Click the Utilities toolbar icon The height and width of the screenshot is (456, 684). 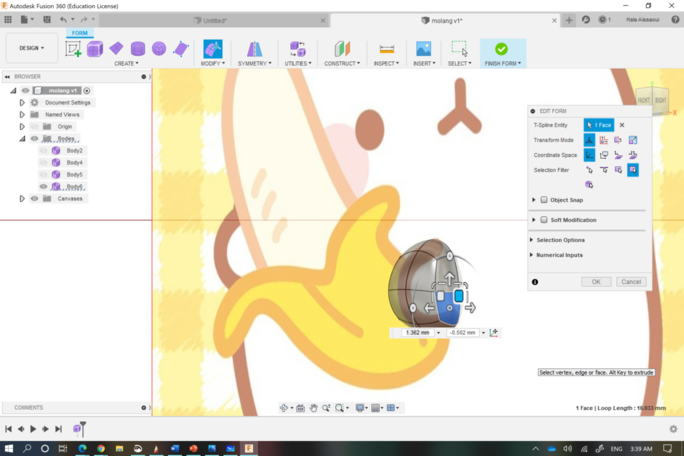(298, 49)
